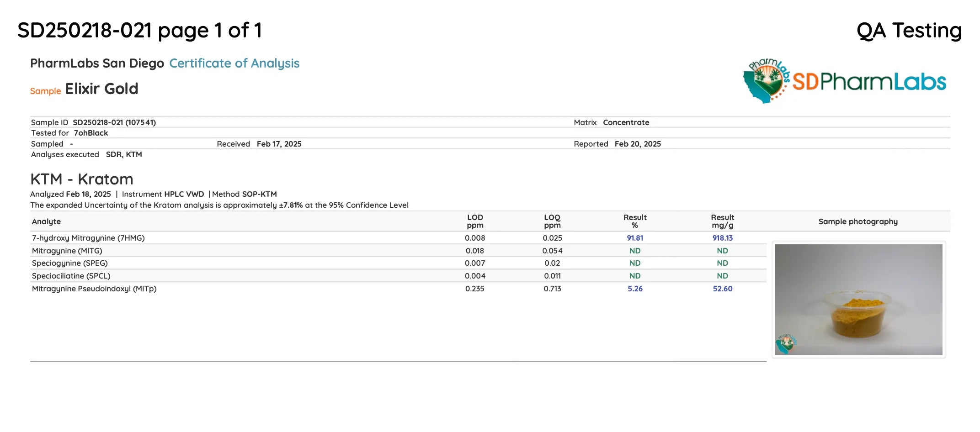Image resolution: width=980 pixels, height=432 pixels.
Task: Click the 52.60 mg/g result value
Action: pos(722,289)
